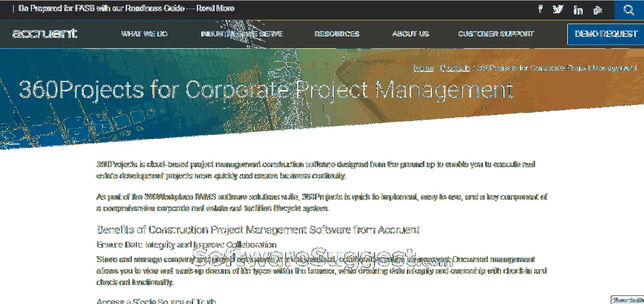Open the What We Do menu
Screen dimensions: 644x304
coord(144,34)
